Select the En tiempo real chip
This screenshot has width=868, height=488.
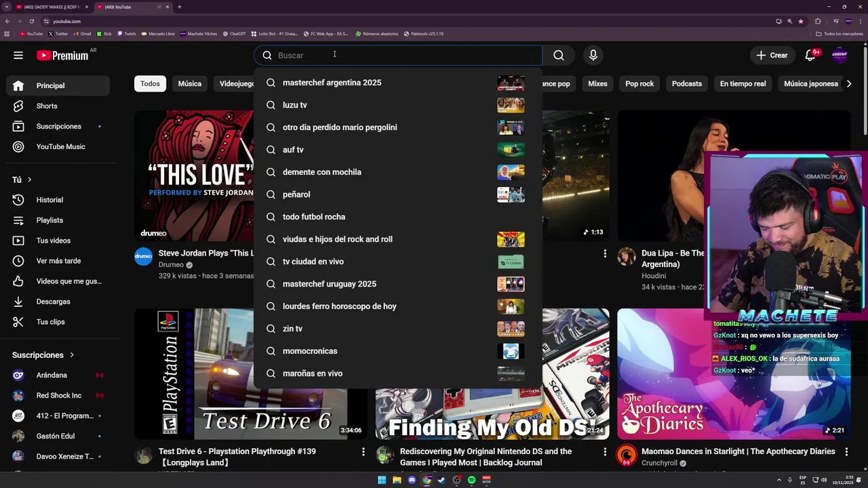pyautogui.click(x=743, y=83)
